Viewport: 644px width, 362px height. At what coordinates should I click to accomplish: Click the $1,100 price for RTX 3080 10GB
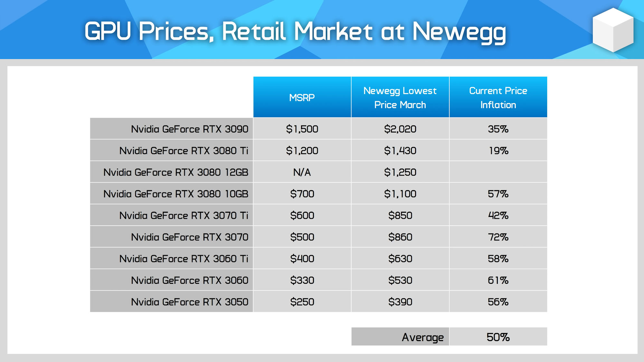coord(400,193)
